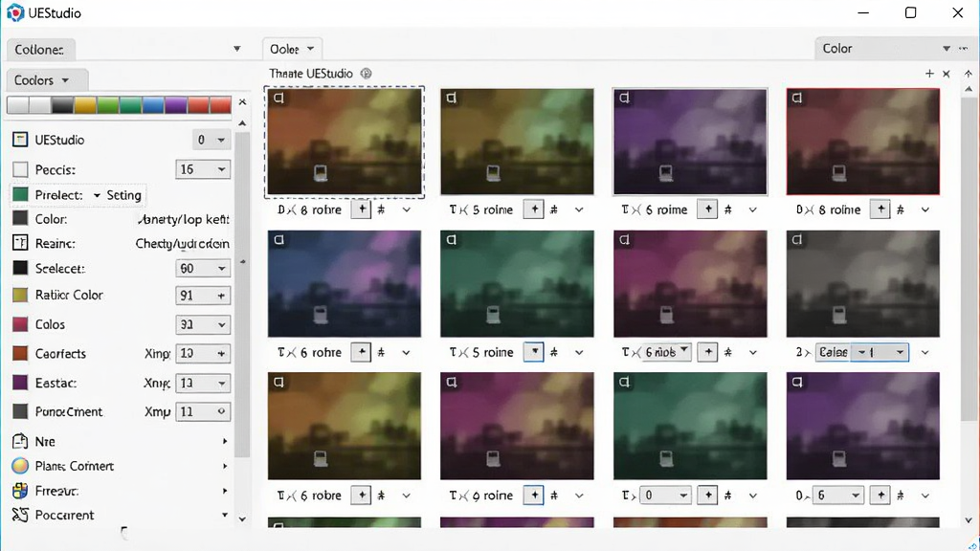Toggle corner checkbox on second-row teal thumbnail
The height and width of the screenshot is (551, 980).
tap(452, 240)
